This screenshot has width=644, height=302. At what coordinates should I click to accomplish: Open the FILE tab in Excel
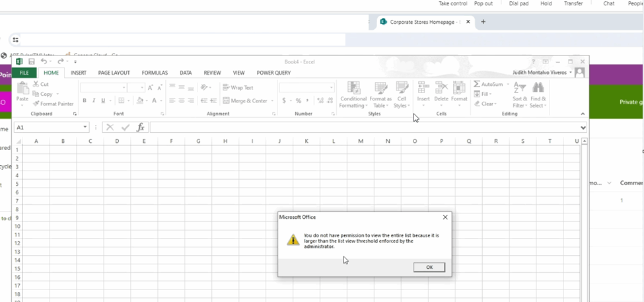click(x=24, y=73)
